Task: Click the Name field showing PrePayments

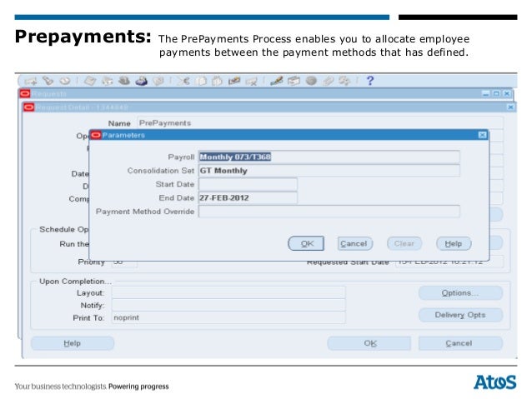Action: tap(320, 122)
